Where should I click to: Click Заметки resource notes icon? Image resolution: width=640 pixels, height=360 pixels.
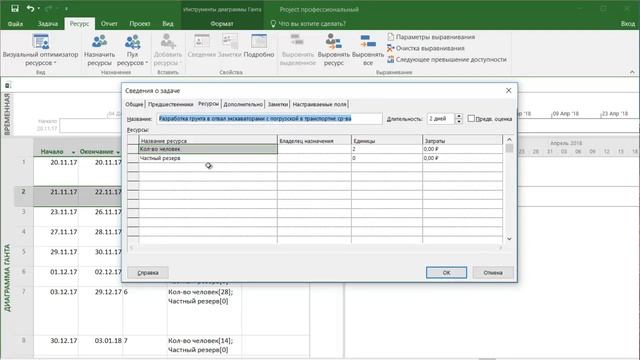[230, 46]
